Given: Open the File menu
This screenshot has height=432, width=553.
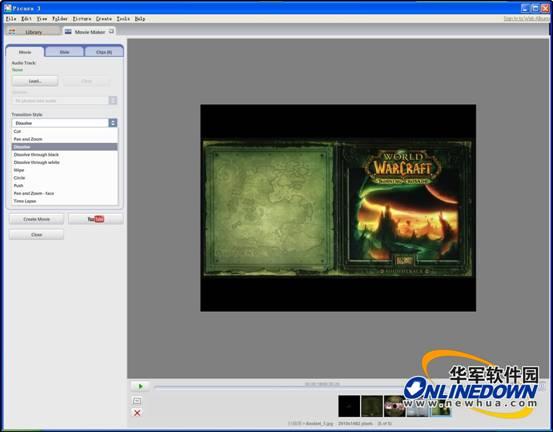Looking at the screenshot, I should coord(11,19).
